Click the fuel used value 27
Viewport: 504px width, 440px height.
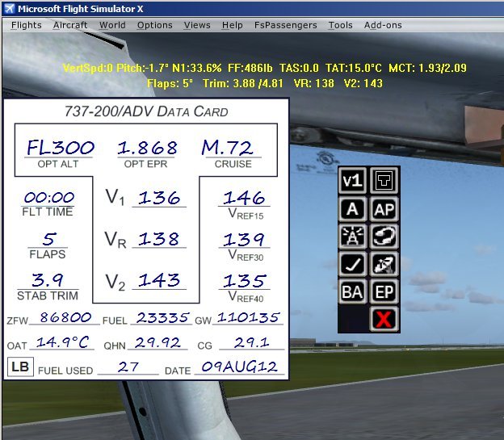[128, 367]
